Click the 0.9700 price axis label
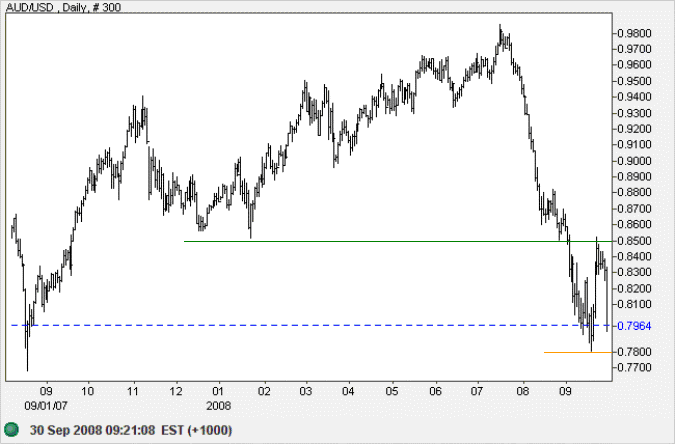The height and width of the screenshot is (444, 675). coord(634,49)
